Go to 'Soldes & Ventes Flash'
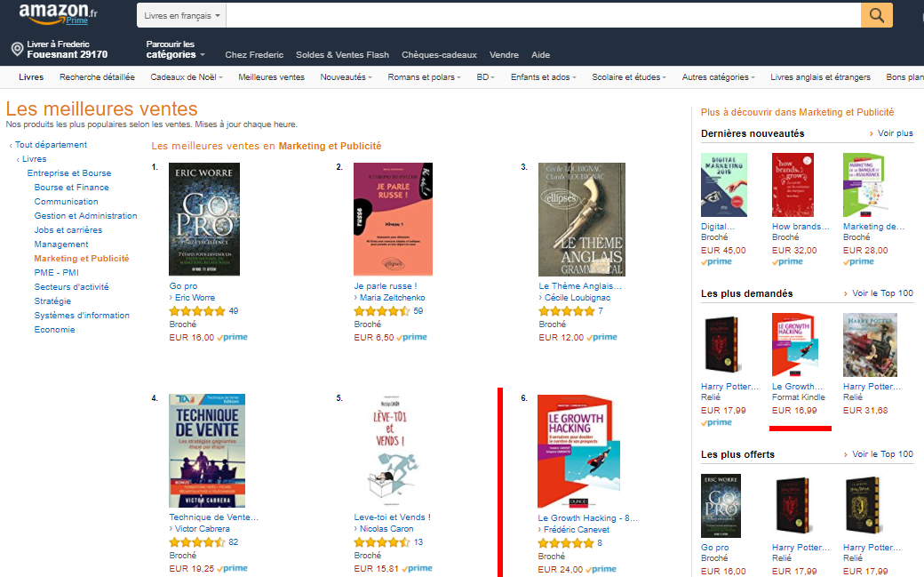The height and width of the screenshot is (577, 924). coord(342,55)
